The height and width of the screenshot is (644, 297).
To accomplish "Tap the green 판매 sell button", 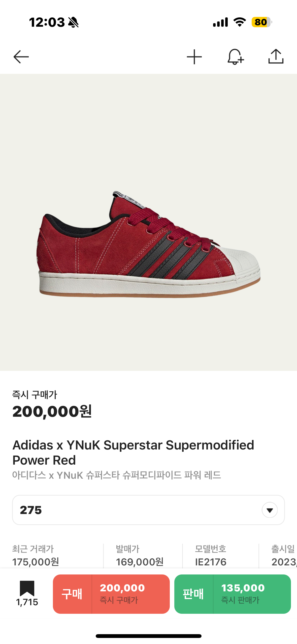I will point(193,594).
